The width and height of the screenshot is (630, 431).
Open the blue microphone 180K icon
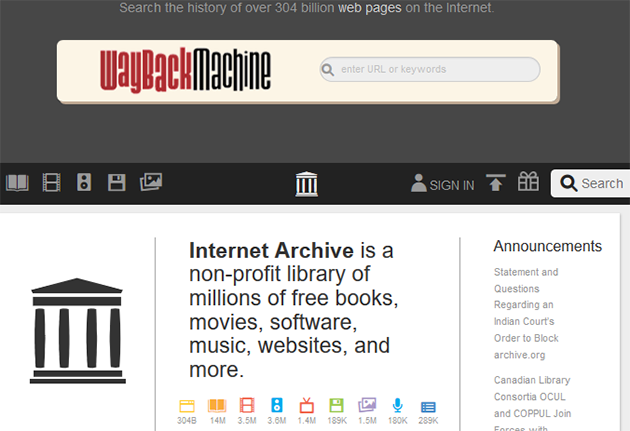398,406
